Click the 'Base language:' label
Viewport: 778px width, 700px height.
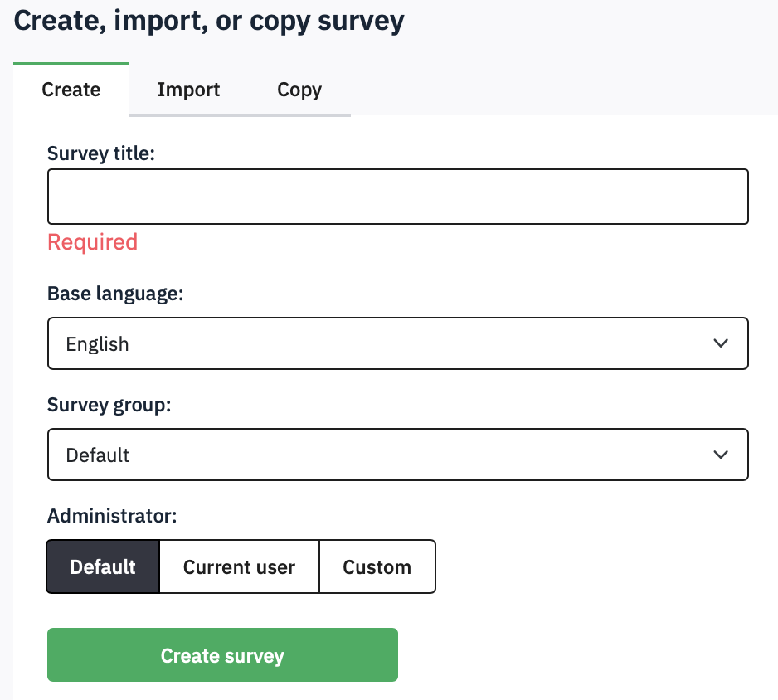pyautogui.click(x=114, y=294)
